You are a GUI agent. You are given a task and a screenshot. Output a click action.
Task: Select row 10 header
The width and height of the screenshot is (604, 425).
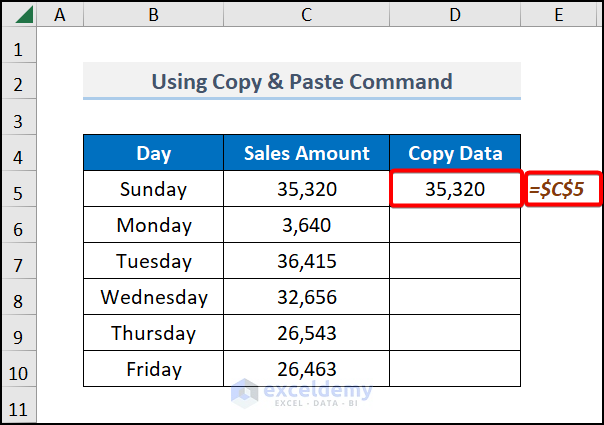coord(20,370)
